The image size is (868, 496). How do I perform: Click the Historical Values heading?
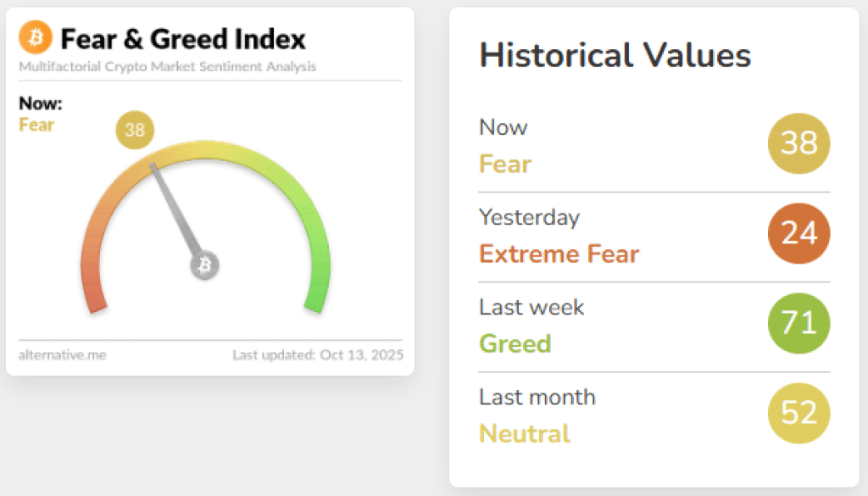pos(615,56)
